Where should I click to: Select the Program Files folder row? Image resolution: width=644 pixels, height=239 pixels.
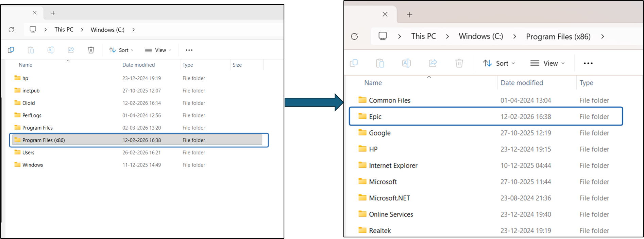(x=137, y=128)
